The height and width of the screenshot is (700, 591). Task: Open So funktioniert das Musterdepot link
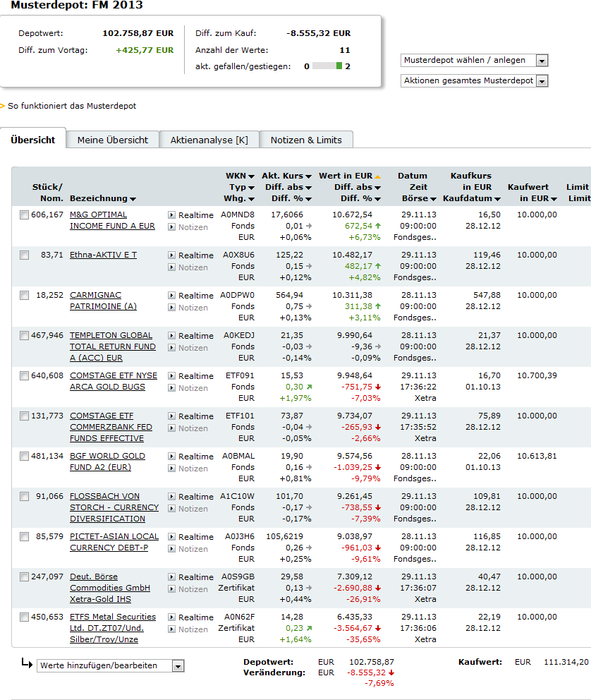[72, 106]
